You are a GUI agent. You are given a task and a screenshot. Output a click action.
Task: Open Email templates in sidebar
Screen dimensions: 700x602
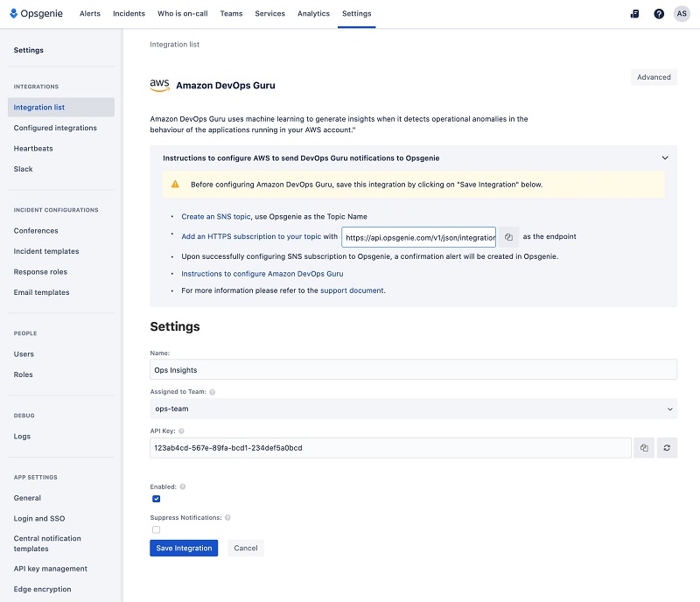click(x=41, y=292)
